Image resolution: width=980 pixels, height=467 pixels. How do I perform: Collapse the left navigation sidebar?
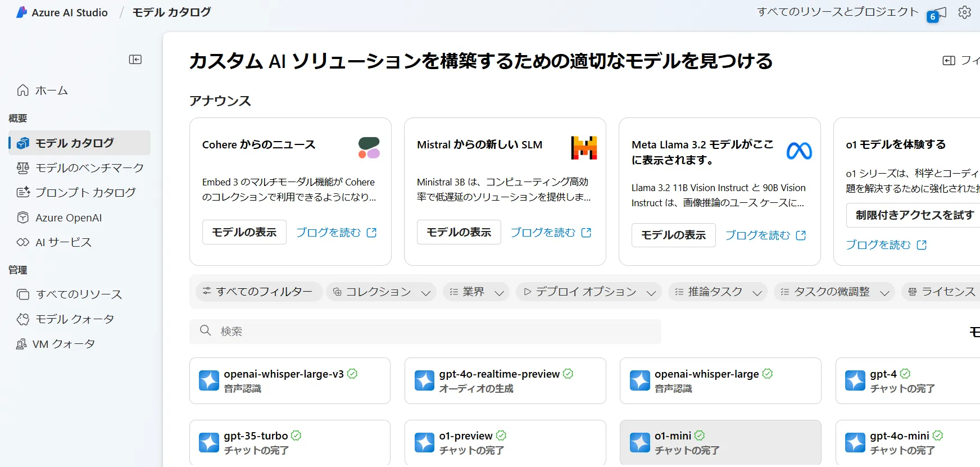click(x=135, y=60)
